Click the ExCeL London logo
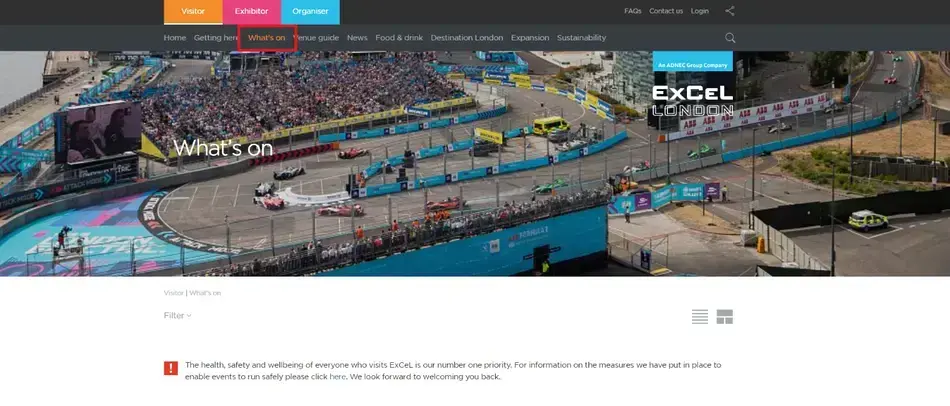 (x=693, y=101)
